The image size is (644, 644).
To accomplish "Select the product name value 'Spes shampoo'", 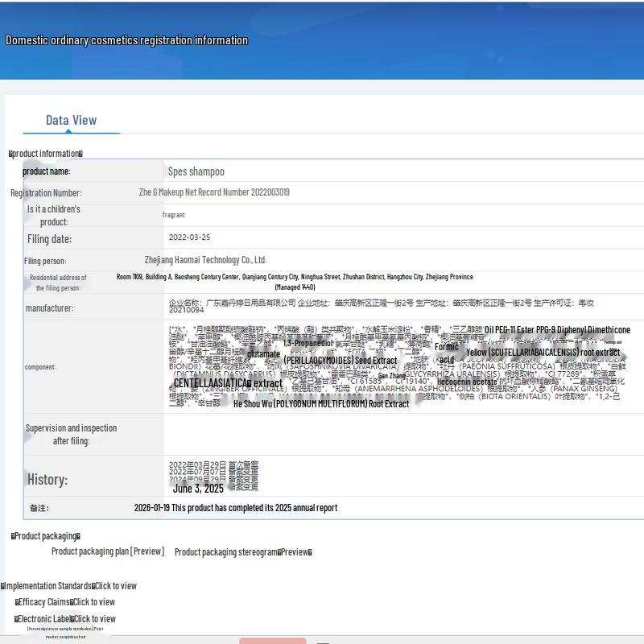I will [x=196, y=171].
